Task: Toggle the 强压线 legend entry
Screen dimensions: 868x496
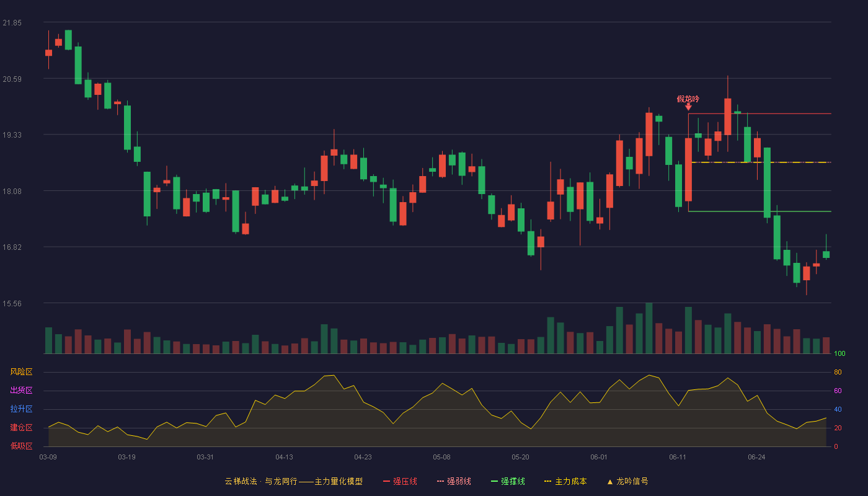Action: [400, 481]
